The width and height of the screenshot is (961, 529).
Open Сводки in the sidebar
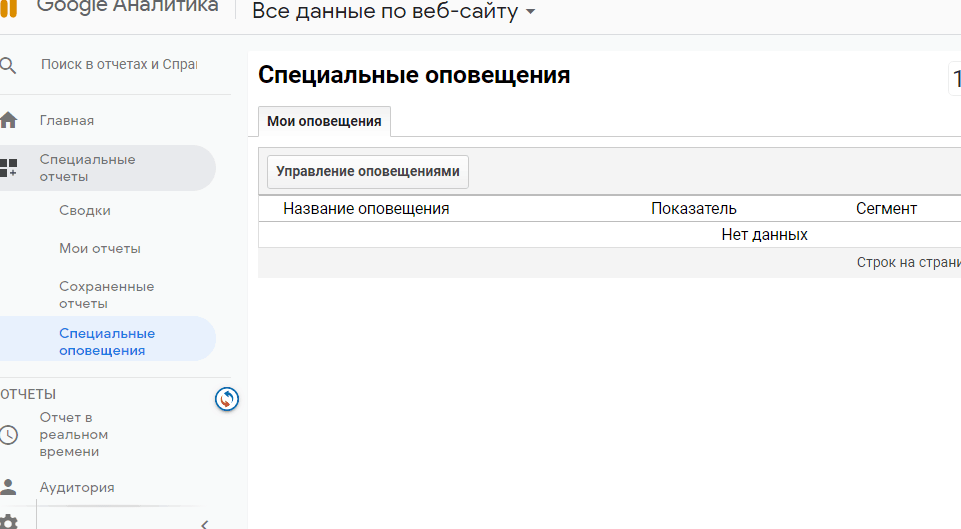[x=85, y=211]
